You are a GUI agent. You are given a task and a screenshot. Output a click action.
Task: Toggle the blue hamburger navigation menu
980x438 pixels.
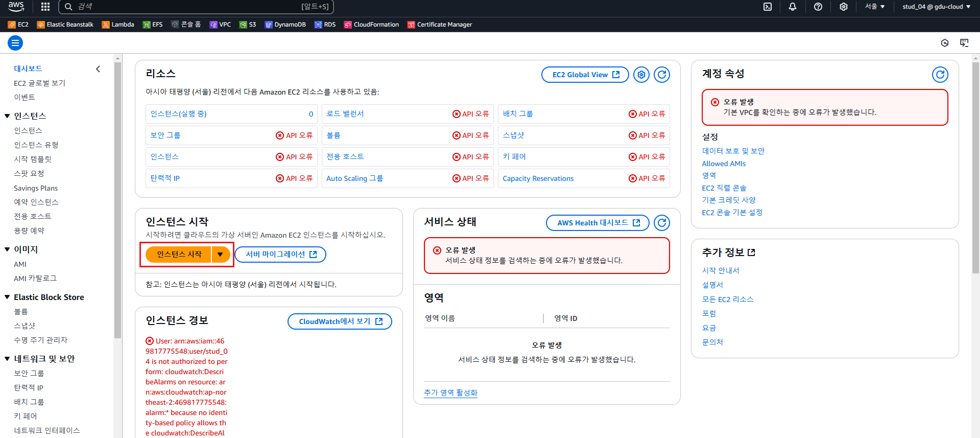point(15,43)
